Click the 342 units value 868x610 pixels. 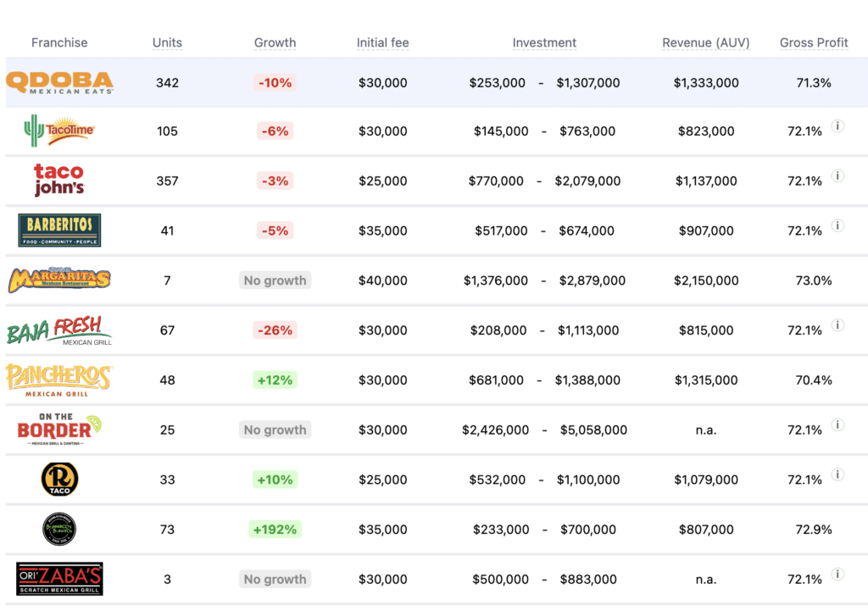pyautogui.click(x=167, y=83)
